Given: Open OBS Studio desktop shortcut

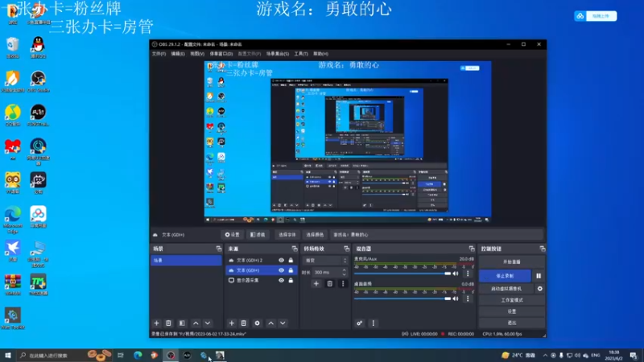Looking at the screenshot, I should click(x=38, y=81).
